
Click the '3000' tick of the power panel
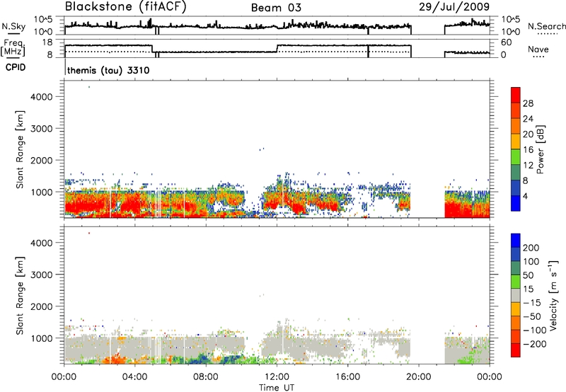(x=42, y=129)
